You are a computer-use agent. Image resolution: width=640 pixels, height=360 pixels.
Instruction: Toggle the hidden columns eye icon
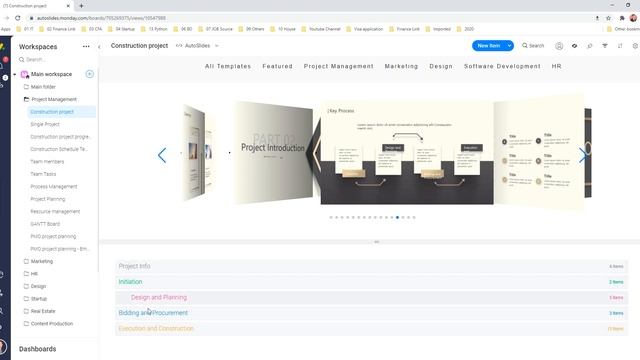[574, 46]
